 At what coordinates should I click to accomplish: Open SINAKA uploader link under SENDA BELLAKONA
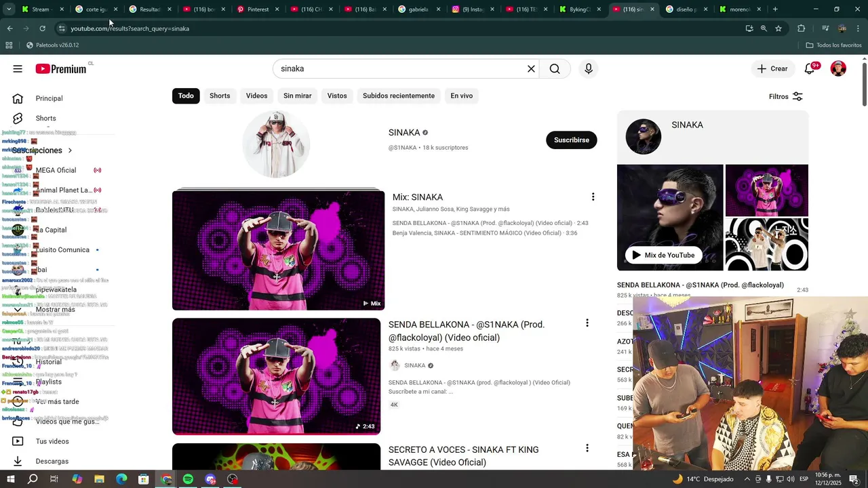pyautogui.click(x=414, y=365)
